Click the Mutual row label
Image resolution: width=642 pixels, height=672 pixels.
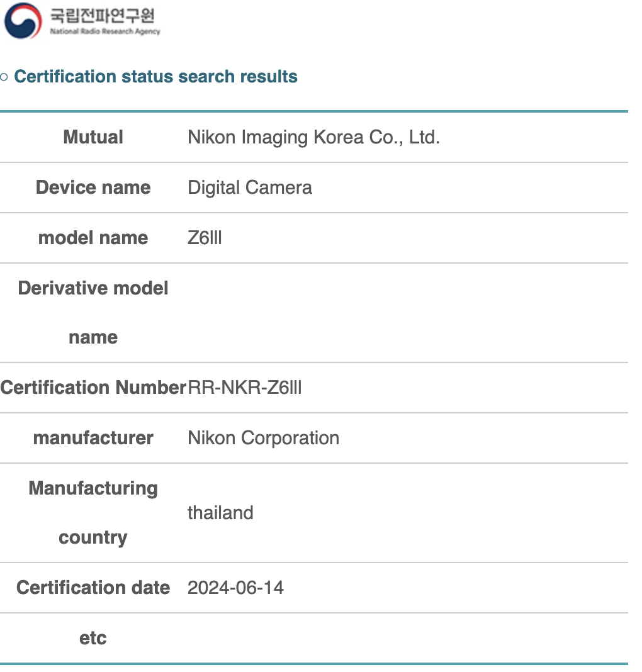pos(93,137)
